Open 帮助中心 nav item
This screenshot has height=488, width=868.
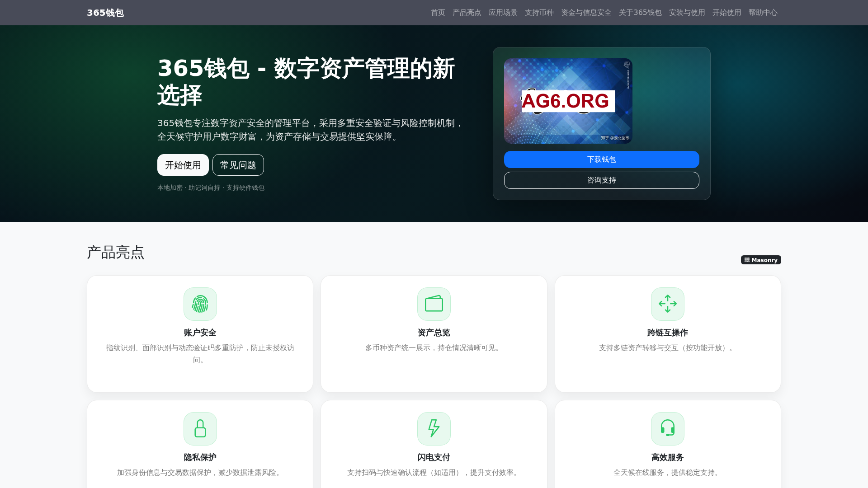[763, 13]
